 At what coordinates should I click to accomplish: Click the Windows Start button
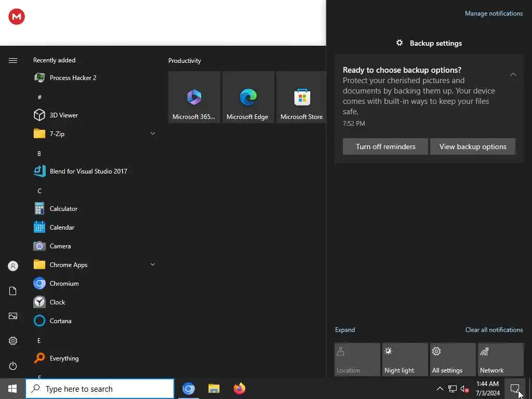(12, 389)
